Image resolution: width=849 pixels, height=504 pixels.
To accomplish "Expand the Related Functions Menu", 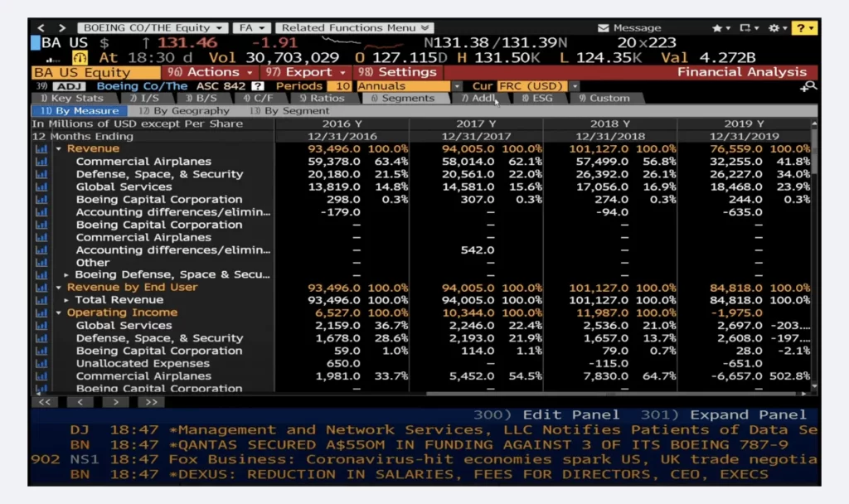I will coord(355,27).
